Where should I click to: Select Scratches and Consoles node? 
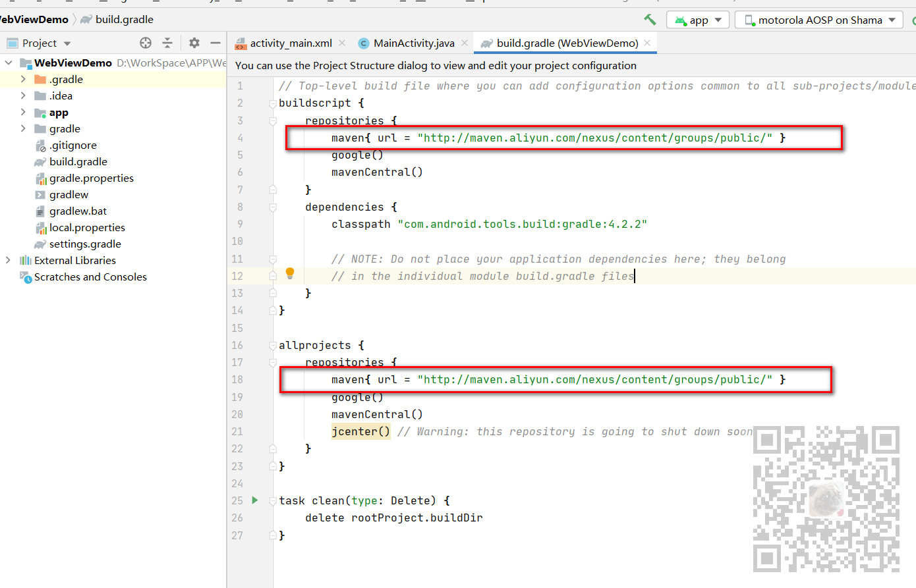point(90,277)
